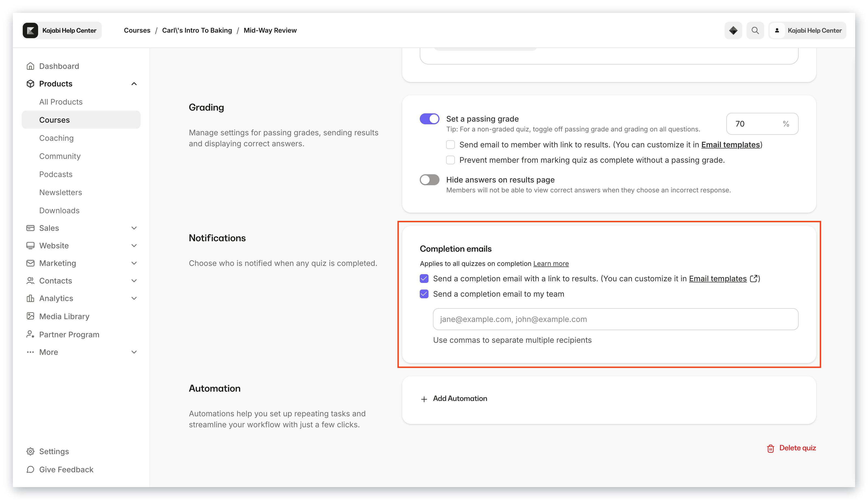Viewport: 868px width, 500px height.
Task: Open Media Library in the sidebar
Action: (64, 316)
